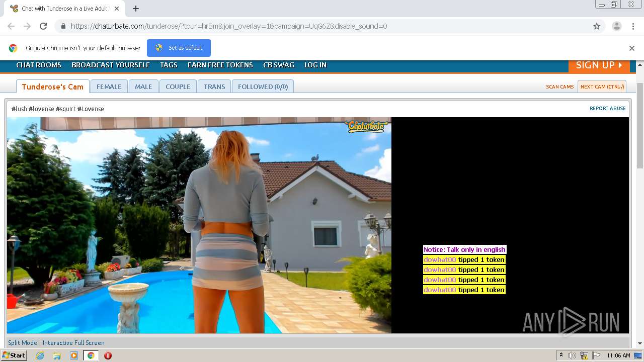View site info via the padlock icon
Viewport: 644px width, 362px height.
tap(63, 26)
